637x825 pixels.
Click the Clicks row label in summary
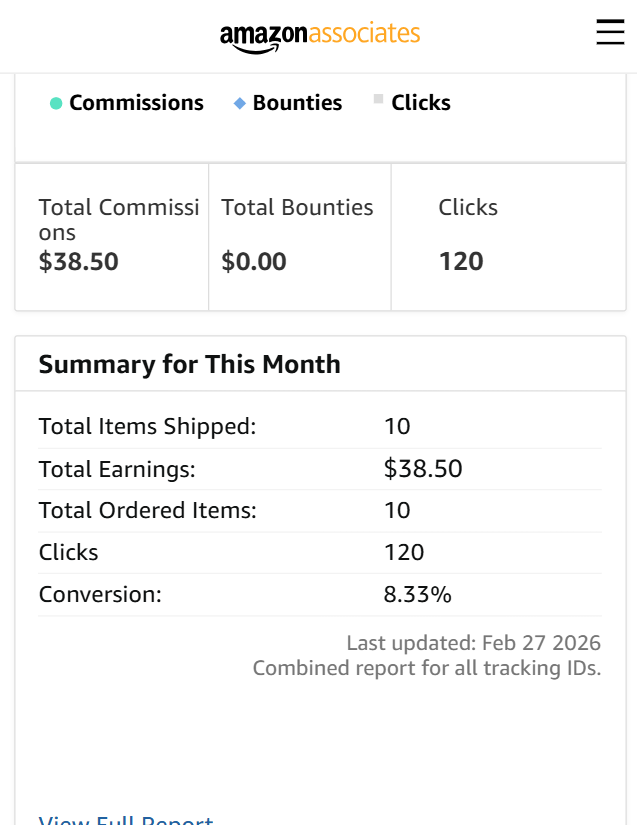pyautogui.click(x=68, y=553)
